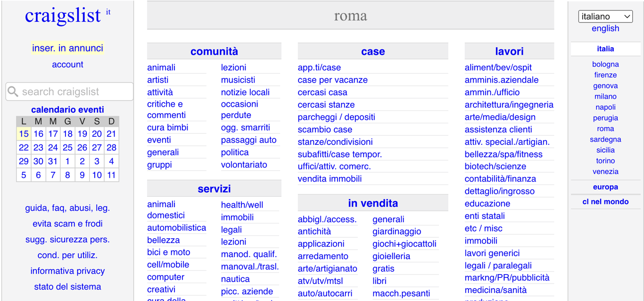The width and height of the screenshot is (644, 301).
Task: Open the italiano language dropdown
Action: 605,16
